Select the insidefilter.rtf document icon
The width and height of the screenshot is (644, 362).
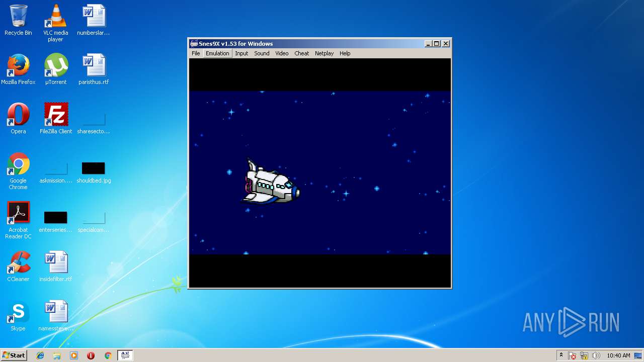pos(55,266)
